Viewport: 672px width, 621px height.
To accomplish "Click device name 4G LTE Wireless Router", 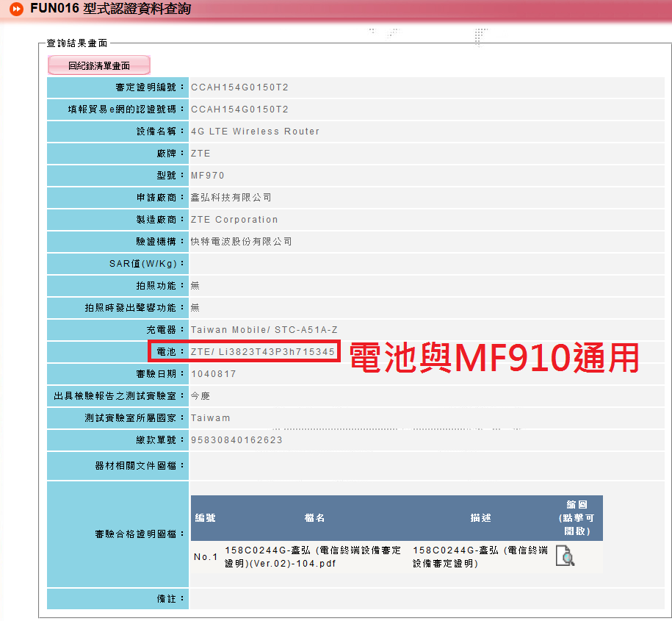I will (256, 132).
